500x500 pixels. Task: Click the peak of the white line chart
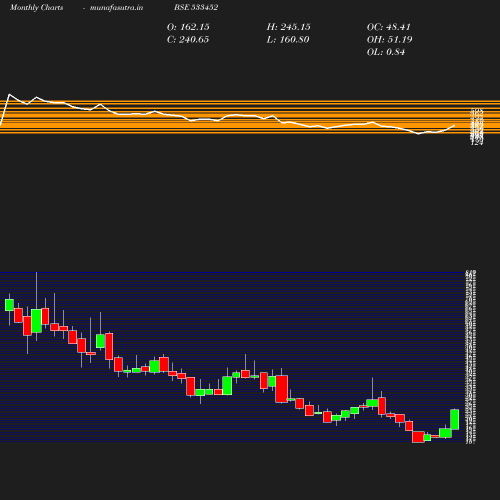[x=9, y=94]
